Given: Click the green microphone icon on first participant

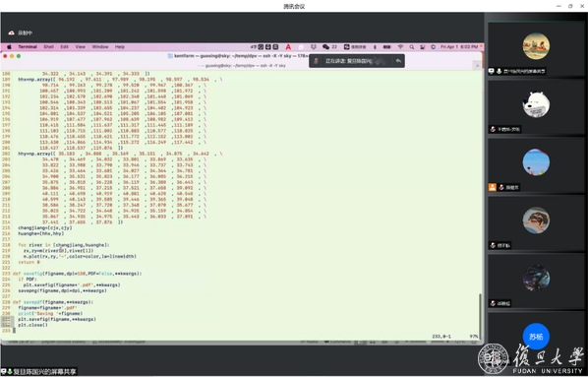Looking at the screenshot, I should tap(499, 71).
